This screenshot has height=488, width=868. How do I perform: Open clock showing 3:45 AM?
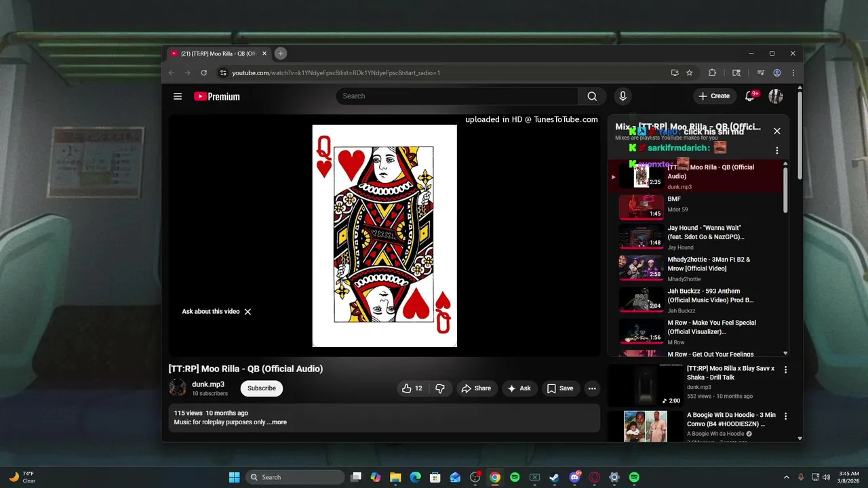849,477
